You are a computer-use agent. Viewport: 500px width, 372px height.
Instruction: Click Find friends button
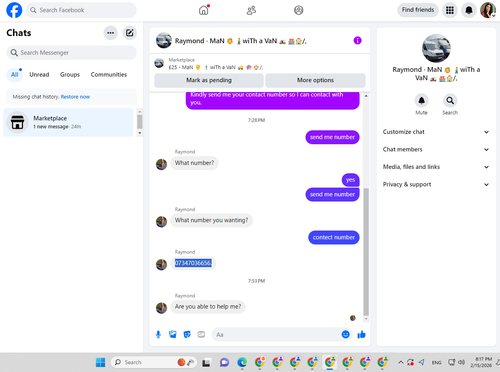tap(418, 10)
